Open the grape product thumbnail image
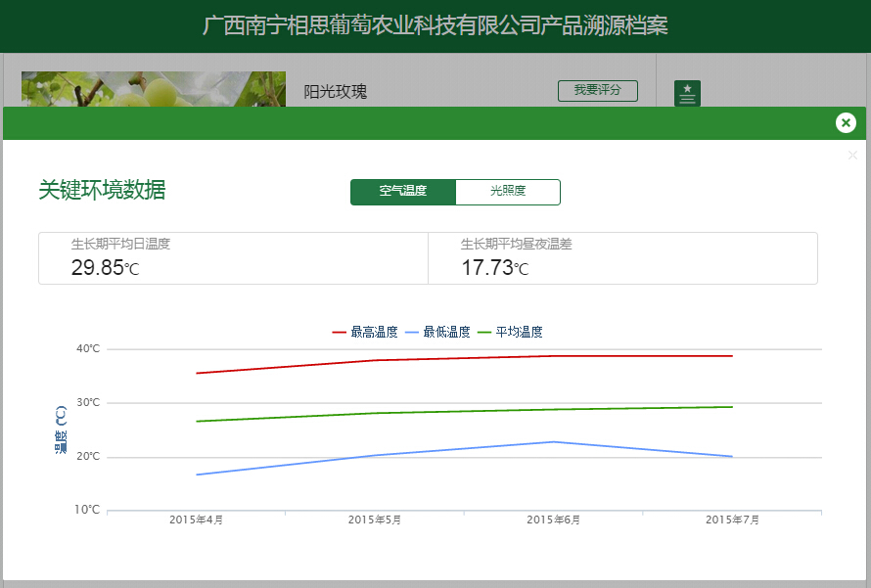Screen dimensions: 871x588 [153, 89]
